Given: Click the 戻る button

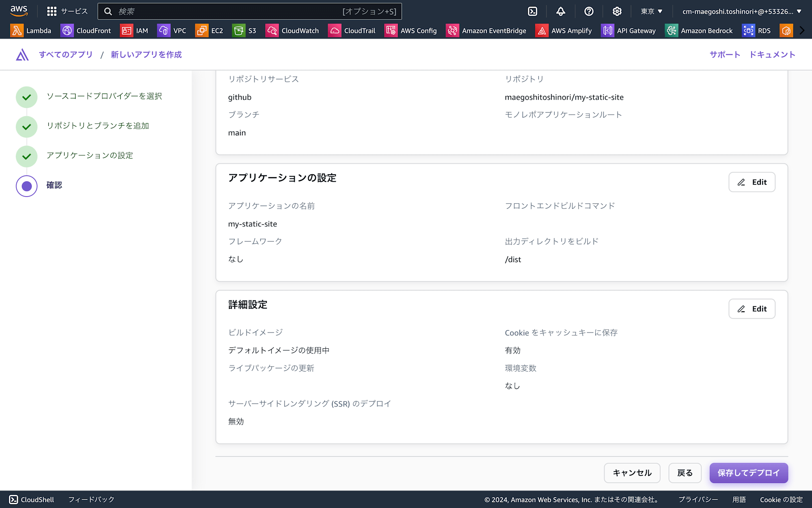Looking at the screenshot, I should (685, 473).
